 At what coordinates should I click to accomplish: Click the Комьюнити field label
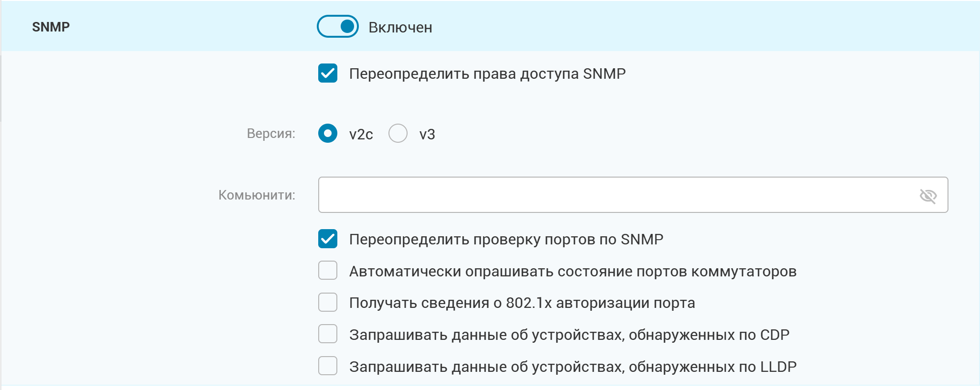click(257, 195)
